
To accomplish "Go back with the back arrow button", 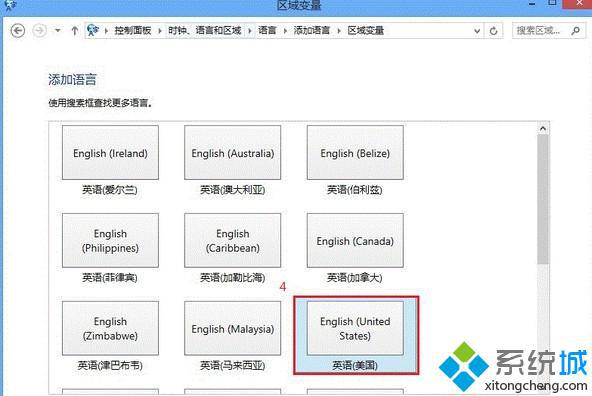I will 18,31.
